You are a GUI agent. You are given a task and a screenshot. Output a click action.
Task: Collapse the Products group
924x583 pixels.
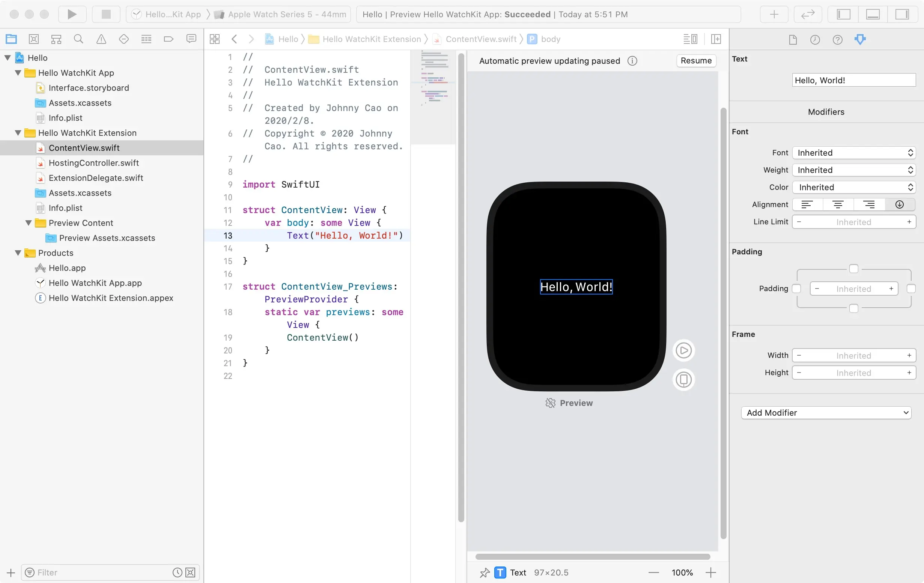(18, 253)
